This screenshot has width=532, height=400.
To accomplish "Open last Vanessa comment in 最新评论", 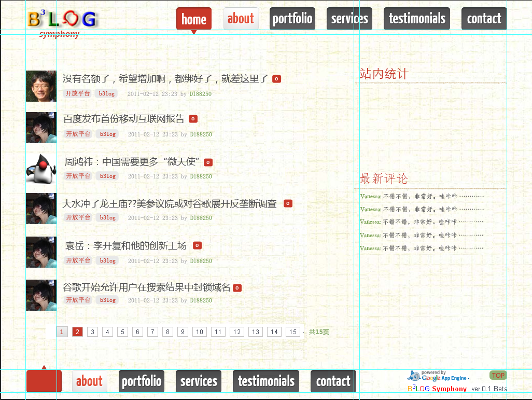I will point(422,248).
